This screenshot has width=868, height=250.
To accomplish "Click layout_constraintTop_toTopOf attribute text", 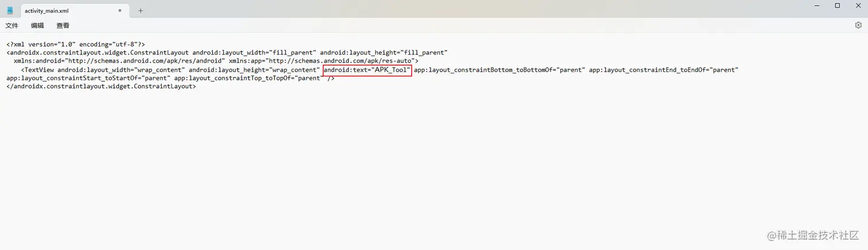I will [x=248, y=79].
